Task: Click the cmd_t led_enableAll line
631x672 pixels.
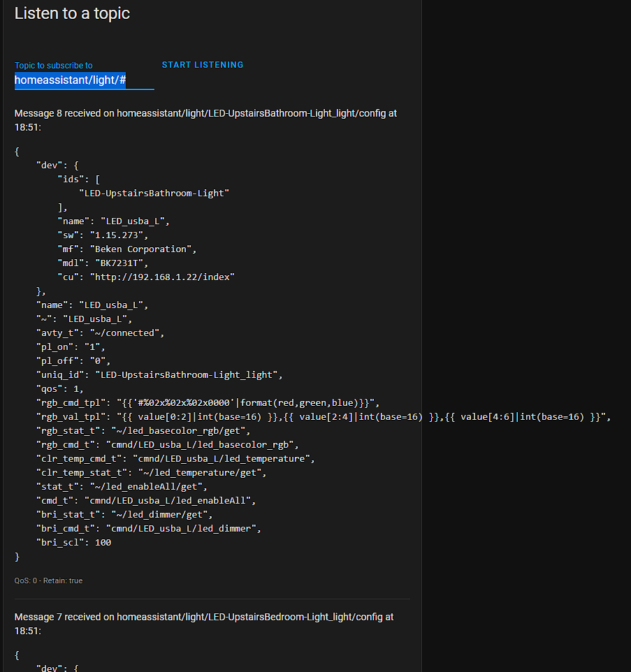Action: click(146, 501)
